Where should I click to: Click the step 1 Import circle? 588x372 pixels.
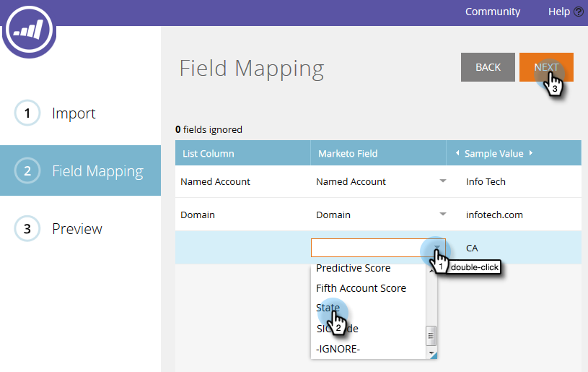[27, 113]
